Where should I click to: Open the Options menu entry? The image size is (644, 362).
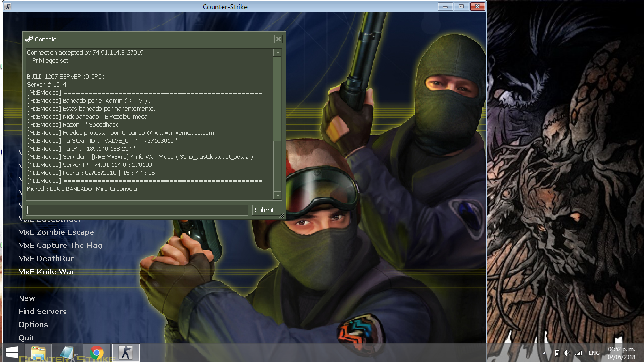coord(33,325)
